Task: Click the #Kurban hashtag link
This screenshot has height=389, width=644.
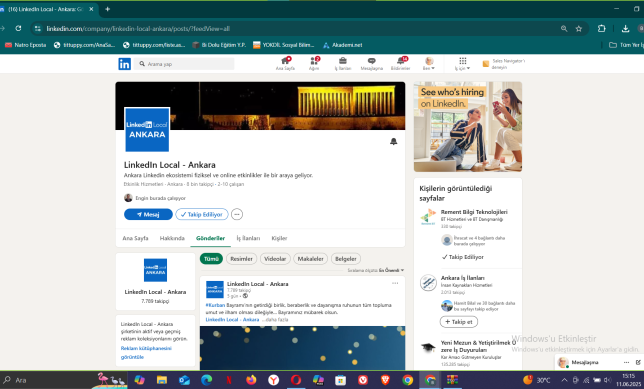Action: point(215,305)
